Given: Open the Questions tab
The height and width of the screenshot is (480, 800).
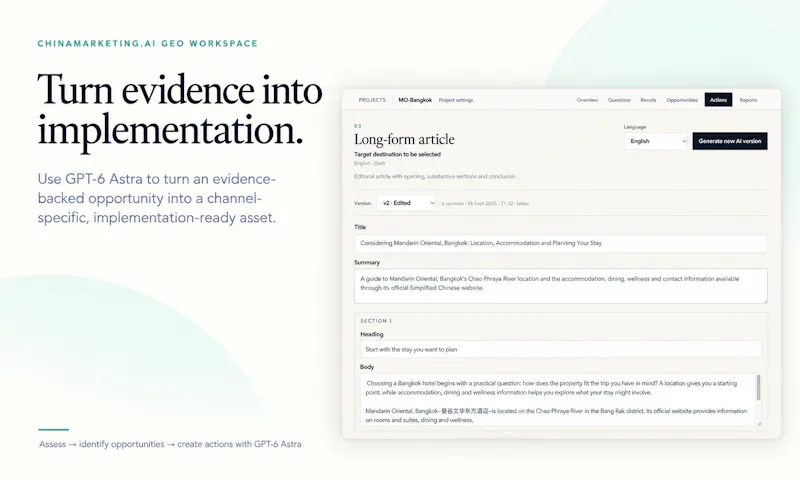Looking at the screenshot, I should click(619, 100).
